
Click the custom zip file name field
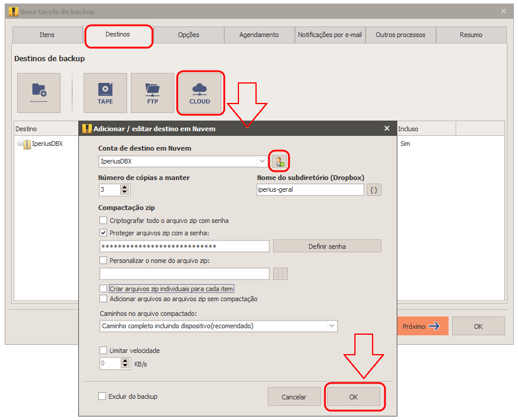click(184, 274)
